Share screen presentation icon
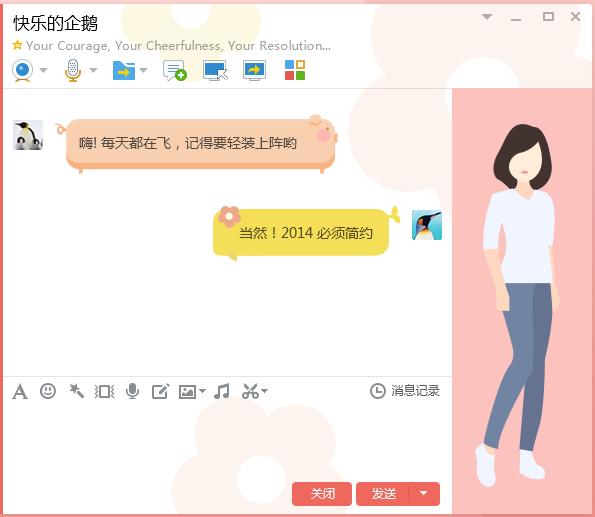The width and height of the screenshot is (595, 517). tap(254, 71)
